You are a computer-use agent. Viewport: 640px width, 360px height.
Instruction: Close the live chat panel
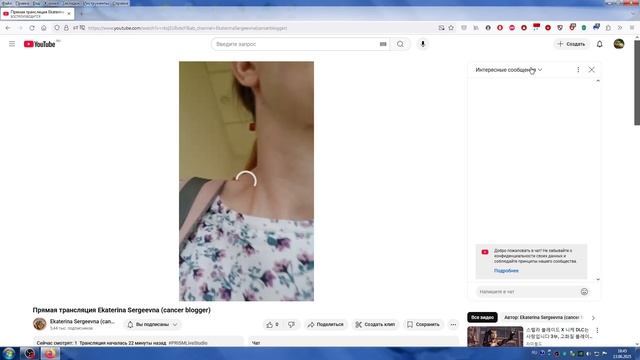[x=591, y=70]
